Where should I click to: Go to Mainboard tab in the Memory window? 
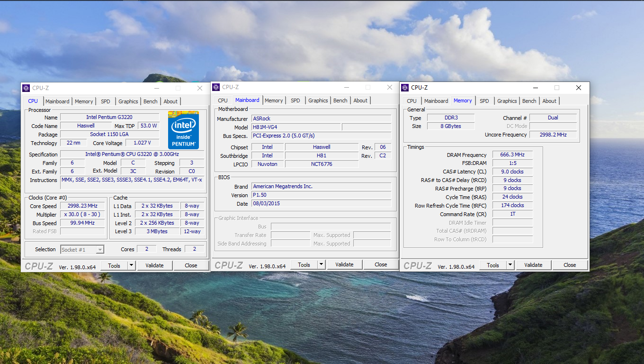[x=436, y=101]
